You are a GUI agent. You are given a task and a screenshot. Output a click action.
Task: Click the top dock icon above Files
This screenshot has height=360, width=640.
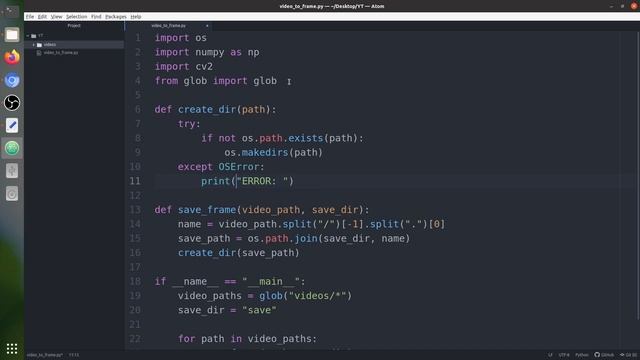[x=12, y=12]
